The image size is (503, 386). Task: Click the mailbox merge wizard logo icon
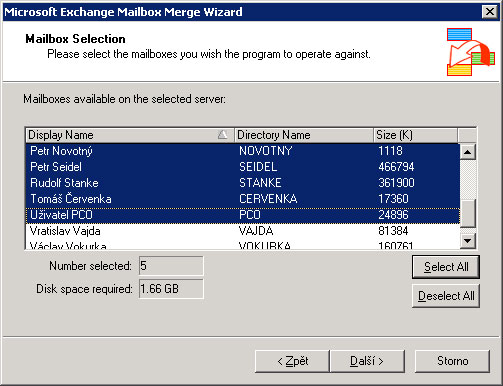pyautogui.click(x=471, y=52)
